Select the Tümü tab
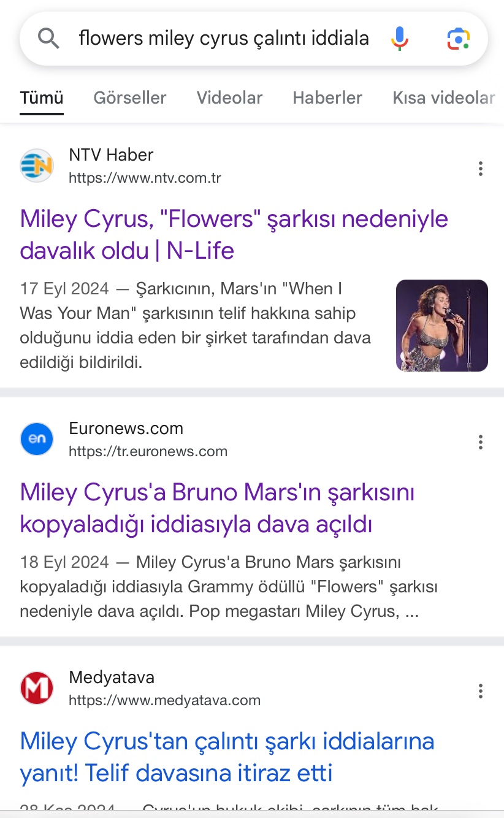The width and height of the screenshot is (504, 818). (x=42, y=98)
